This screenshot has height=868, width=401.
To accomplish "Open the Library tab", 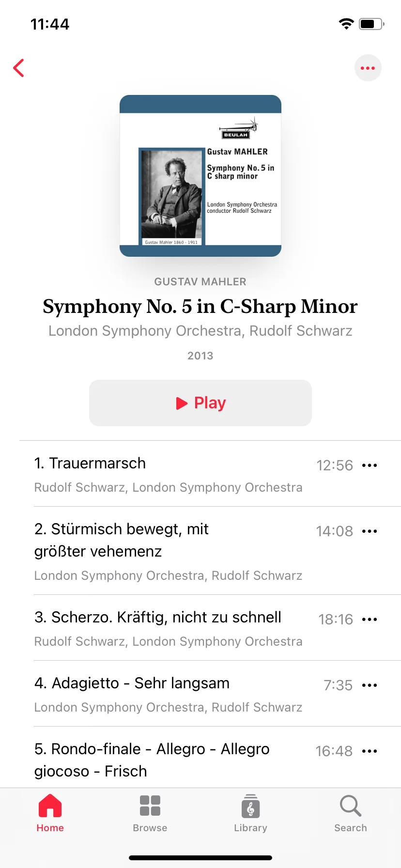I will point(250,813).
